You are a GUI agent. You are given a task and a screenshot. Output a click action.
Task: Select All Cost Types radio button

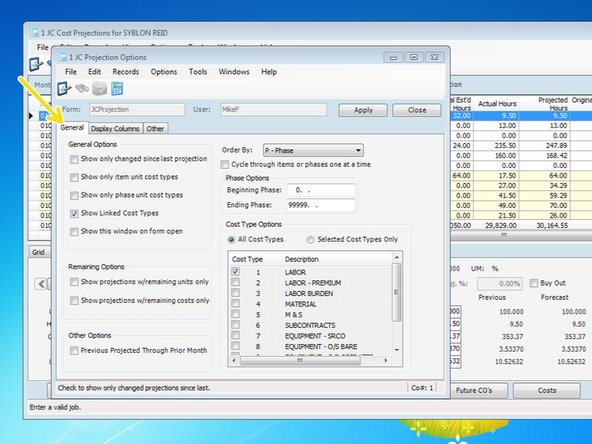(231, 240)
